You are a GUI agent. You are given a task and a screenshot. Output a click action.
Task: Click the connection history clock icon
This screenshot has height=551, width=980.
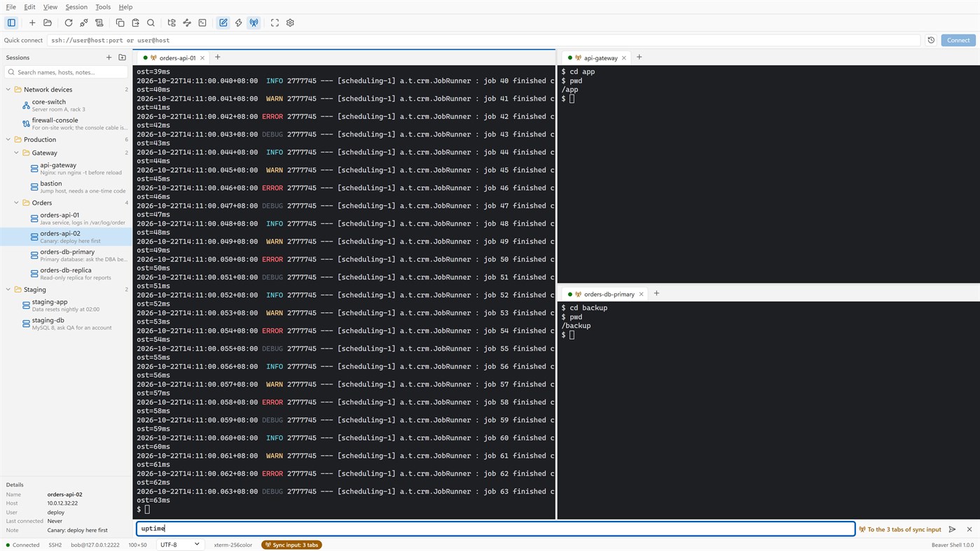coord(931,40)
